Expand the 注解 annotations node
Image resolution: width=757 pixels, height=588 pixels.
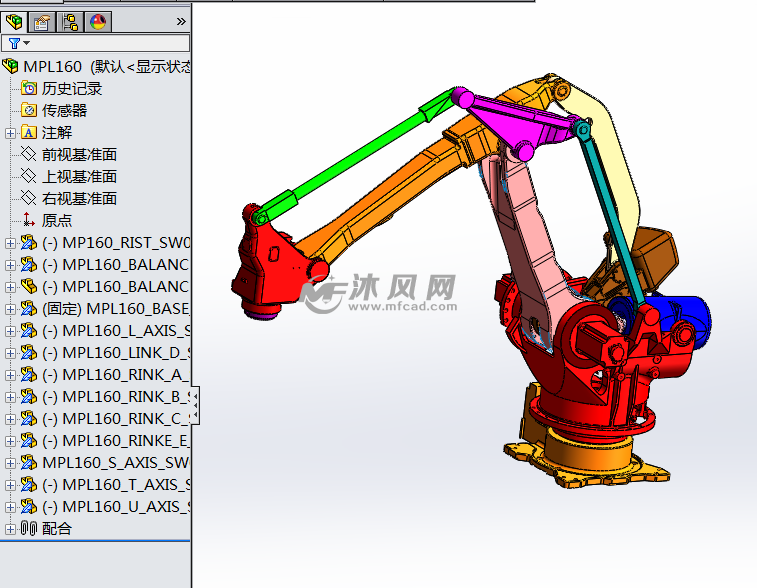pos(10,133)
